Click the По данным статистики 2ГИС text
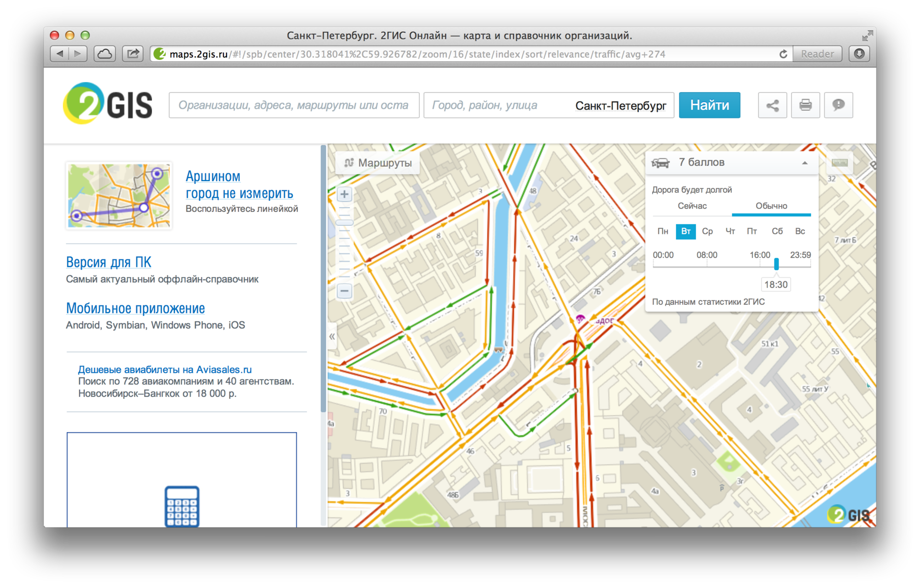 [708, 302]
